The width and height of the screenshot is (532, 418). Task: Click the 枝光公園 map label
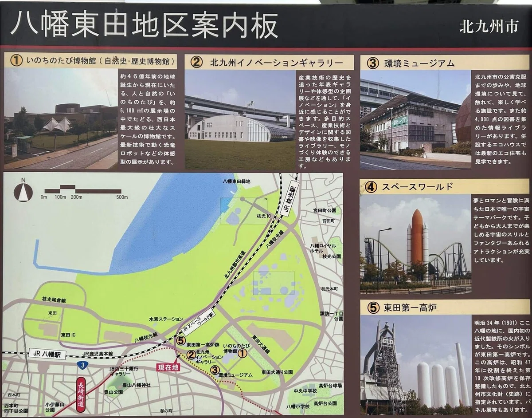[332, 256]
